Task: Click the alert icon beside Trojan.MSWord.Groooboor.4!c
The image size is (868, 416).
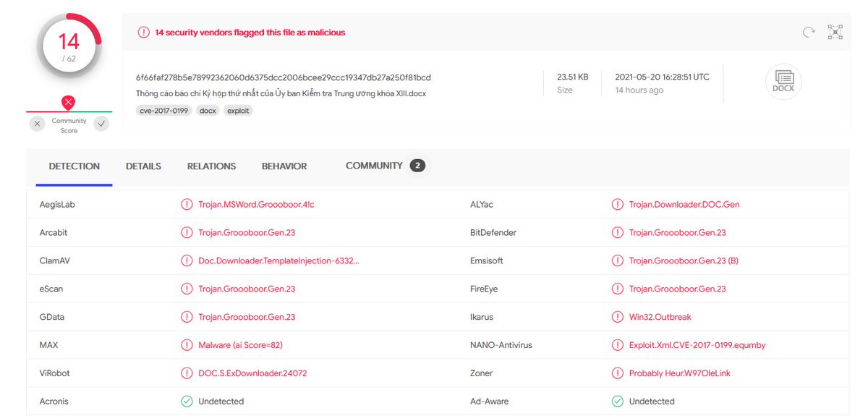Action: click(187, 205)
